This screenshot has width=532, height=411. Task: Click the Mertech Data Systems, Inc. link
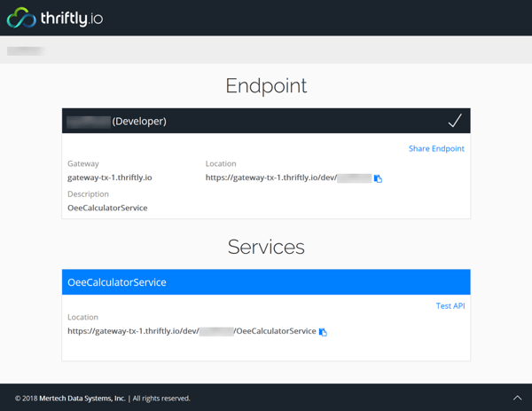(82, 398)
